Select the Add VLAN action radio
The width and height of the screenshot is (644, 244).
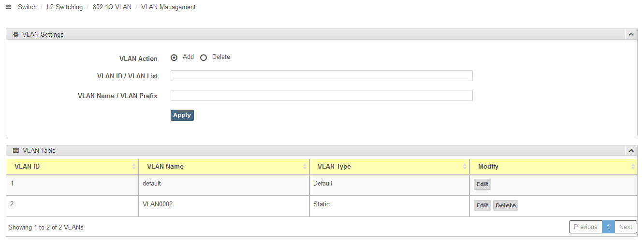coord(174,57)
